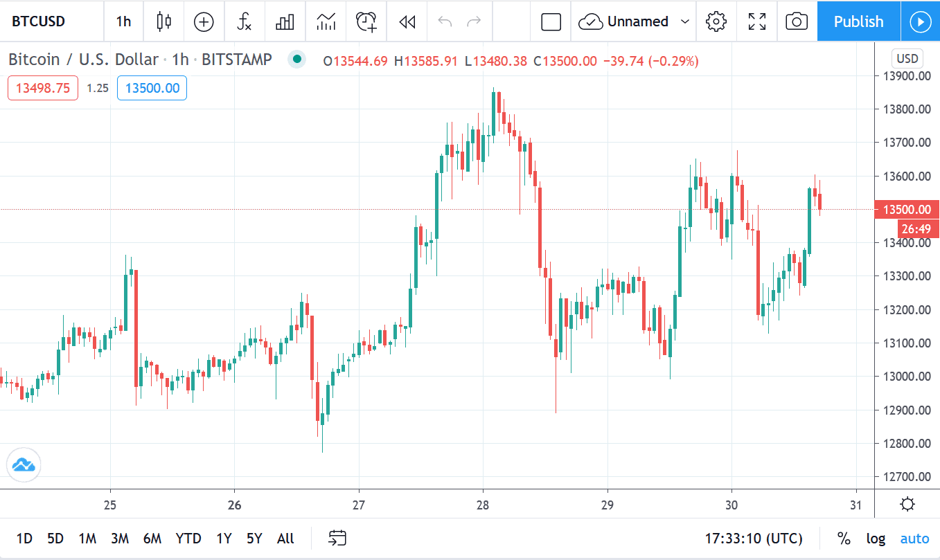The image size is (940, 560).
Task: Toggle percent scale mode
Action: (x=844, y=539)
